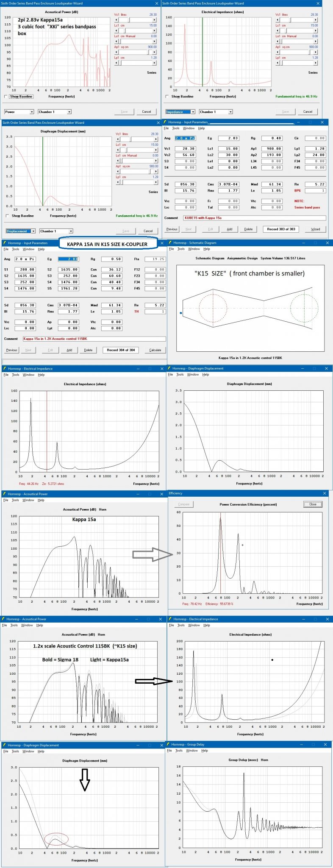This screenshot has height=868, width=333.
Task: Click the 'Record 303 of 303' text
Action: click(281, 229)
